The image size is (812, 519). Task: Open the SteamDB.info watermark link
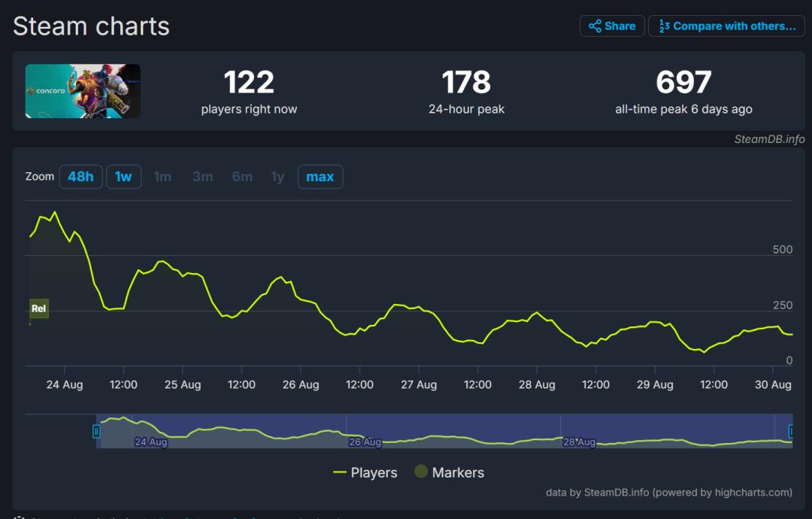769,139
